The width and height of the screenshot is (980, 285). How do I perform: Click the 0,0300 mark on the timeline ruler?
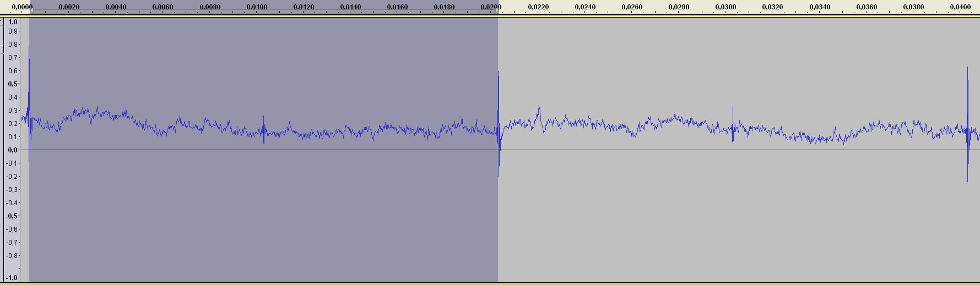click(725, 7)
